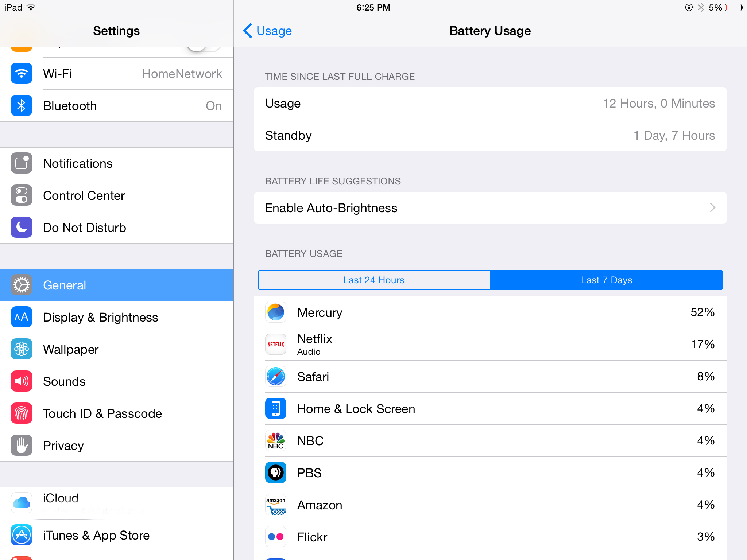Tap the Amazon cart icon

[276, 505]
